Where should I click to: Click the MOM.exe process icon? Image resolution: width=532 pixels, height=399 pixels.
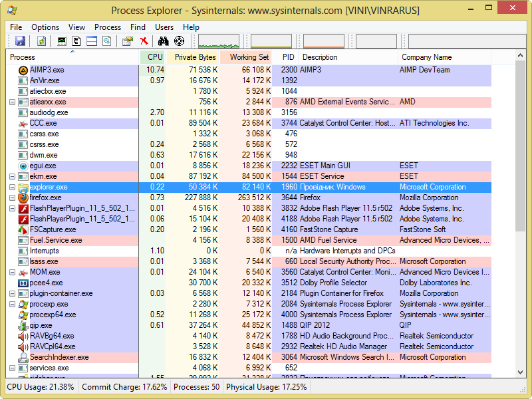click(x=23, y=273)
